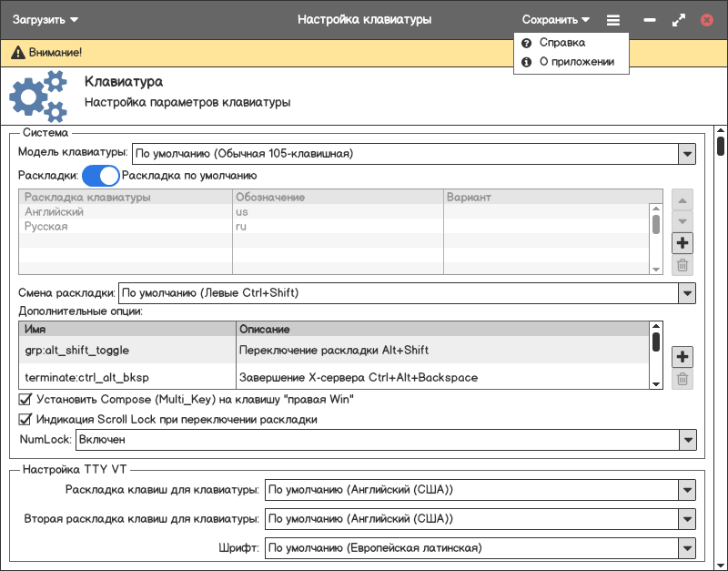
Task: Add an additional option with plus icon
Action: tap(682, 356)
